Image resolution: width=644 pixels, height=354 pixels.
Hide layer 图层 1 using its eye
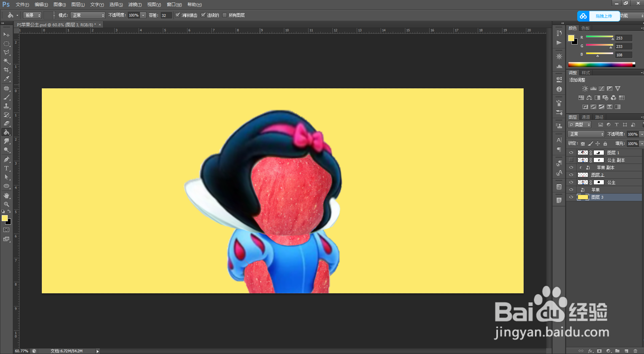571,153
